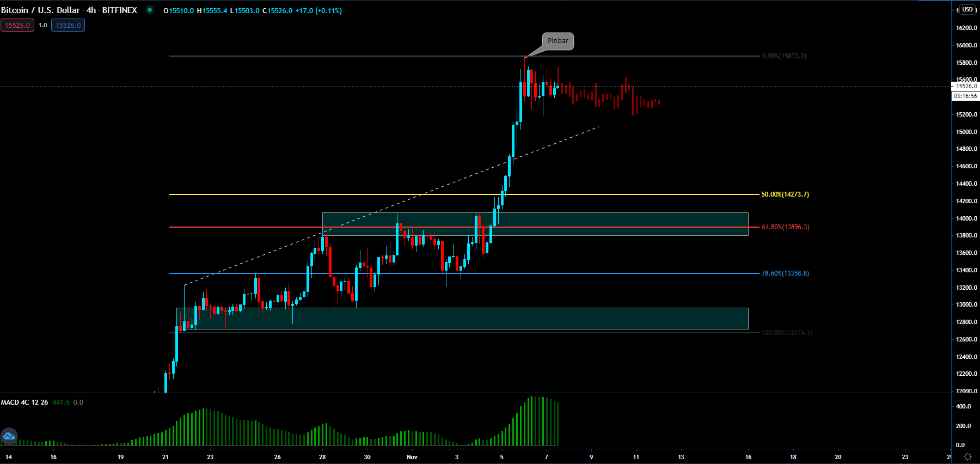980x464 pixels.
Task: Click the blue cloud icon near MACD pane
Action: (x=9, y=436)
